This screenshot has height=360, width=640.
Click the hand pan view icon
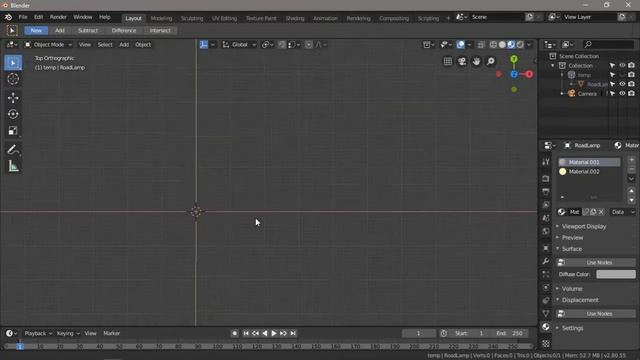point(476,61)
